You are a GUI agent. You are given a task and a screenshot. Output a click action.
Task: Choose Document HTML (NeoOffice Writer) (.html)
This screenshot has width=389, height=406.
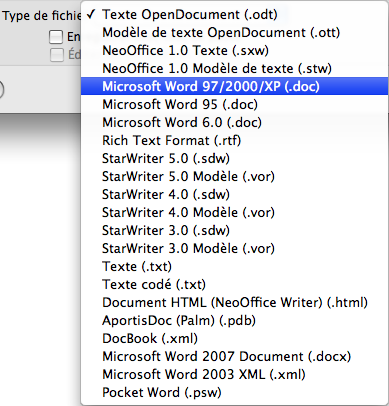coord(234,303)
